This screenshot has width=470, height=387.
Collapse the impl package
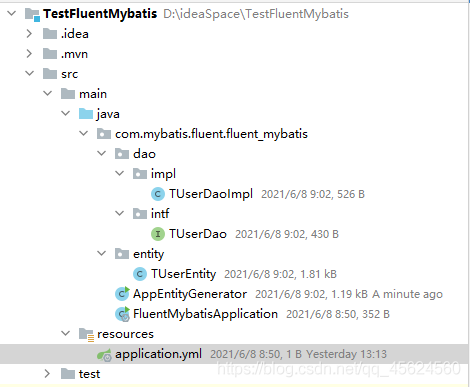(119, 173)
